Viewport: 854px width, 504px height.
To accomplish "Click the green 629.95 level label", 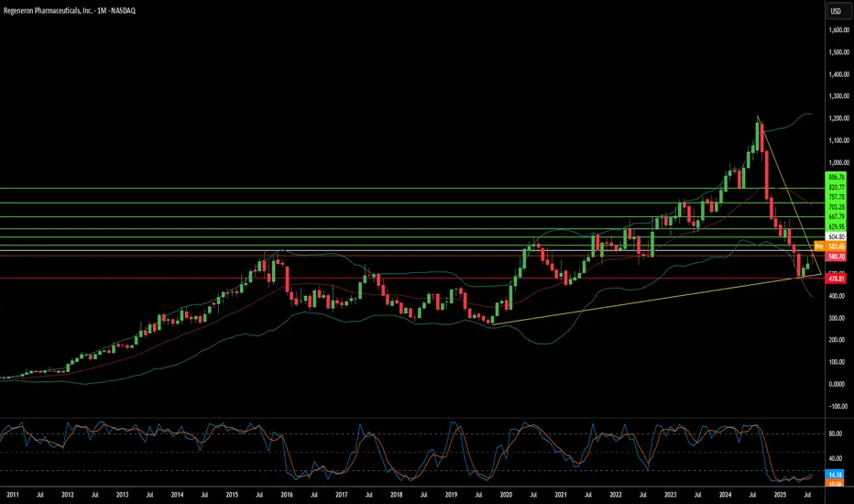I will click(x=836, y=226).
